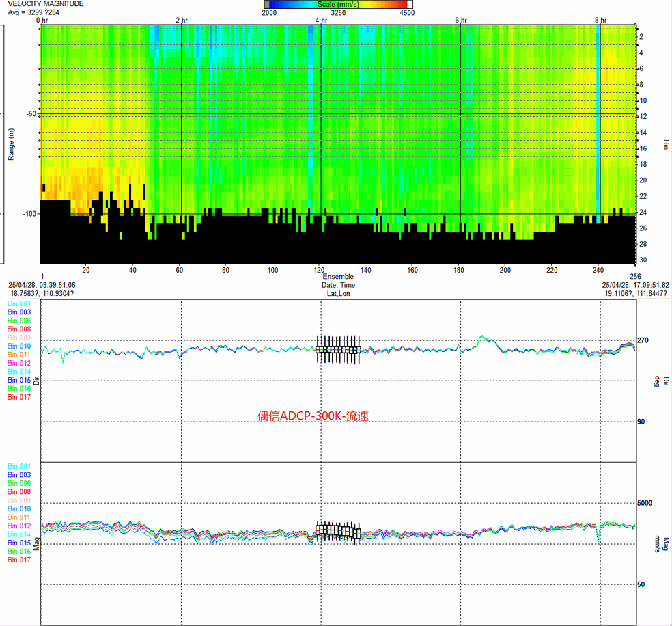The width and height of the screenshot is (672, 626).
Task: Select Bin 008 in the Dir legend
Action: (19, 329)
